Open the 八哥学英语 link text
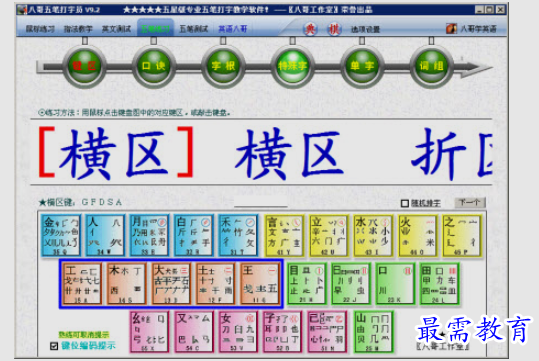539x361 pixels. (478, 29)
